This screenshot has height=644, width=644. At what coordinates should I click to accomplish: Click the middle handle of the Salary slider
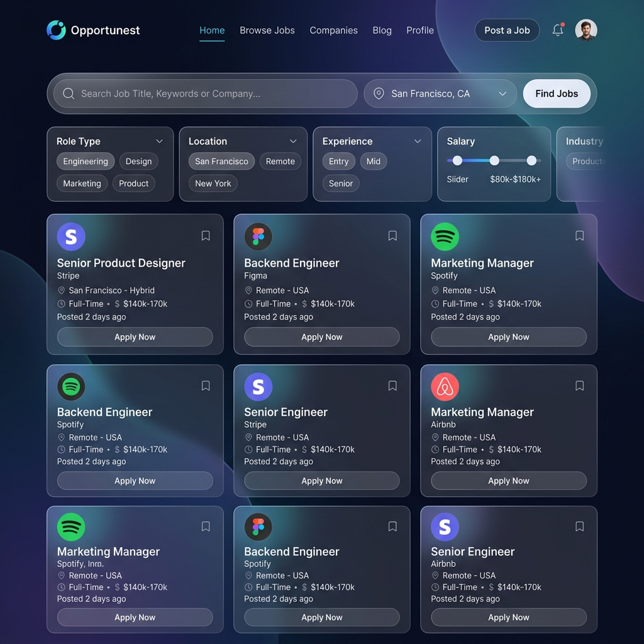coord(494,160)
